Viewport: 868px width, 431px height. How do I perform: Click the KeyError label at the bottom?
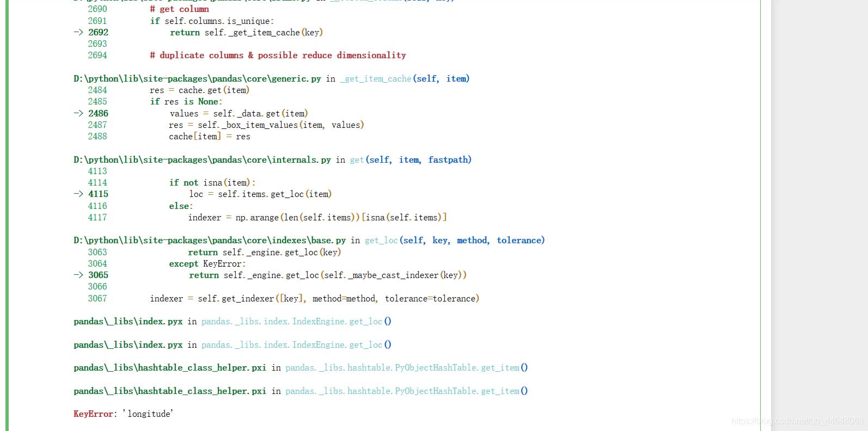point(93,414)
